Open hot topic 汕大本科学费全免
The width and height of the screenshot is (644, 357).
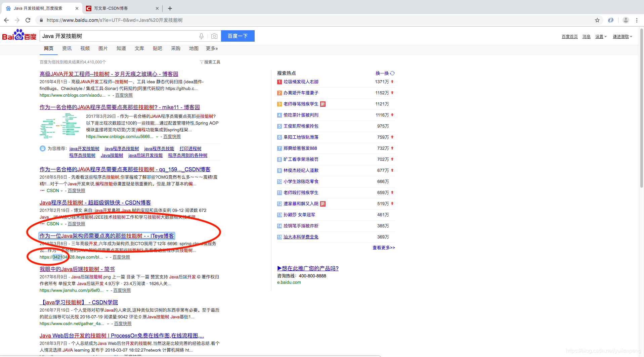tap(301, 237)
